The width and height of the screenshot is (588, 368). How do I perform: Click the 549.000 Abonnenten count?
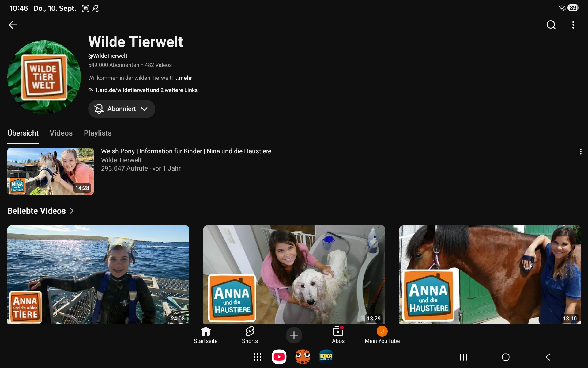pos(114,65)
